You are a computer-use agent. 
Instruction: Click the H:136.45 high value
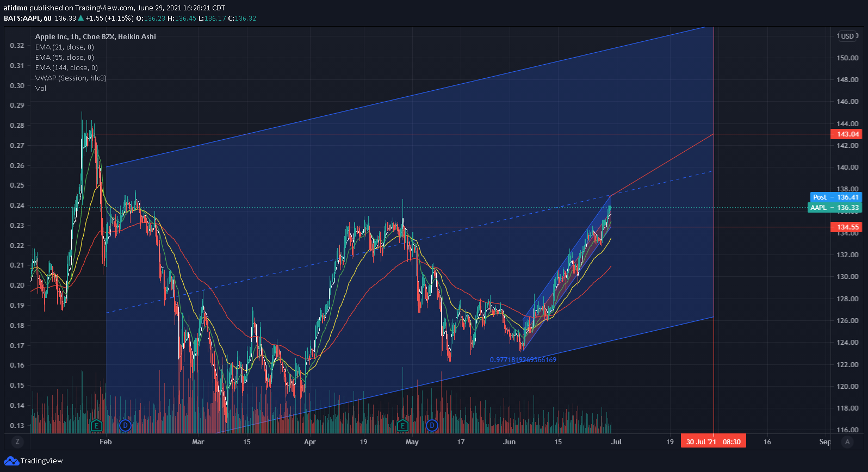tap(182, 18)
